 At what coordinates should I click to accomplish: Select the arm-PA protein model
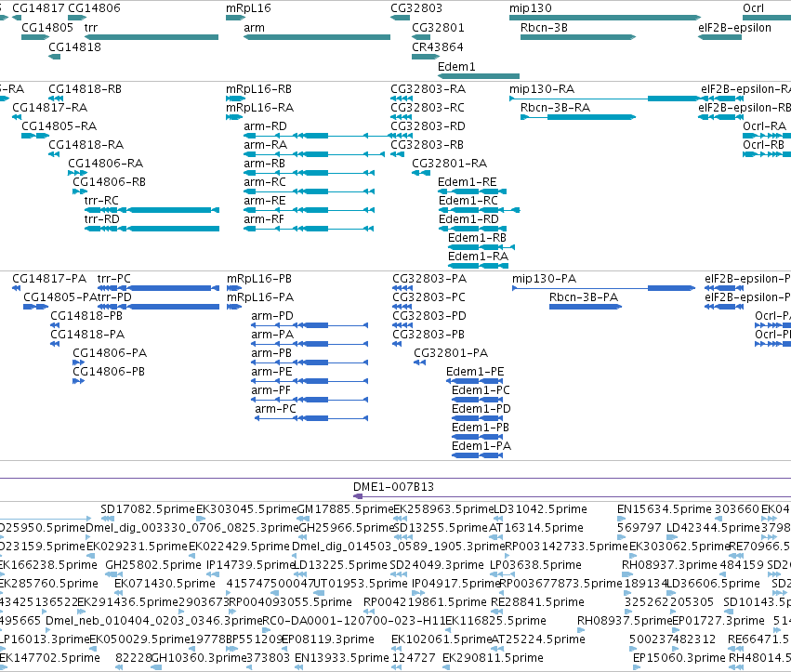310,344
